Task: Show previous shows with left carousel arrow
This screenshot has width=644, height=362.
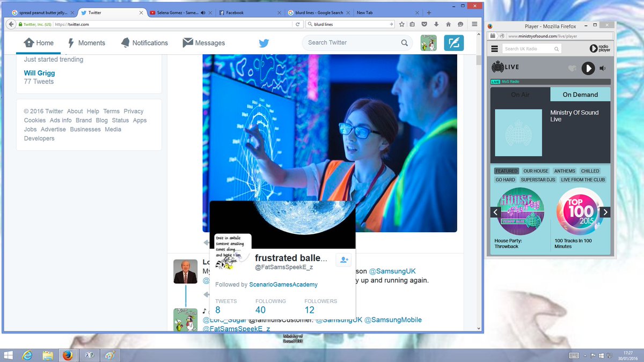Action: click(x=496, y=212)
